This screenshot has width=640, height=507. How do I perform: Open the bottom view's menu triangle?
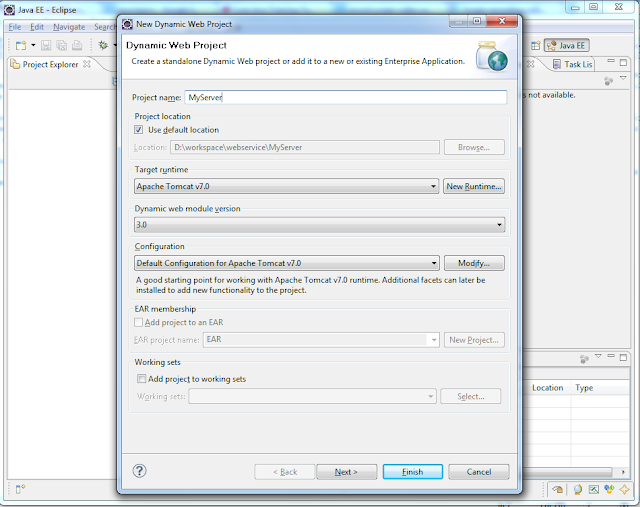coord(598,356)
